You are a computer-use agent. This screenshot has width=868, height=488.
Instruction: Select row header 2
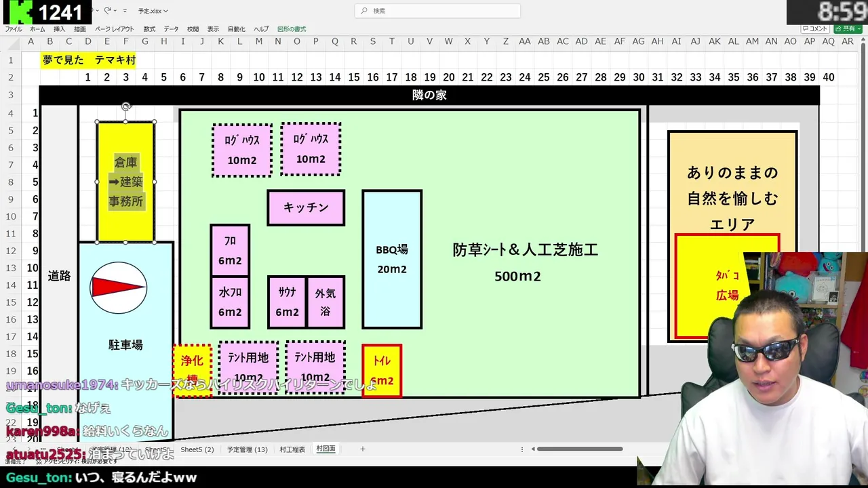pyautogui.click(x=11, y=77)
